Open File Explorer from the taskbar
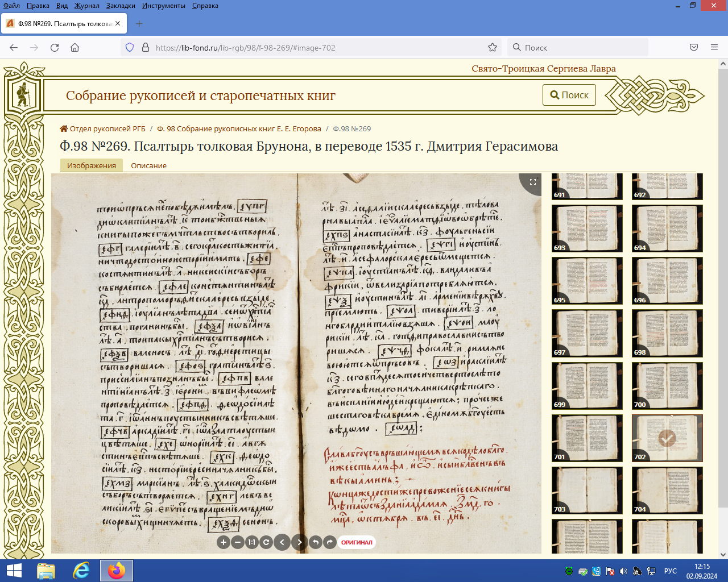 [46, 571]
